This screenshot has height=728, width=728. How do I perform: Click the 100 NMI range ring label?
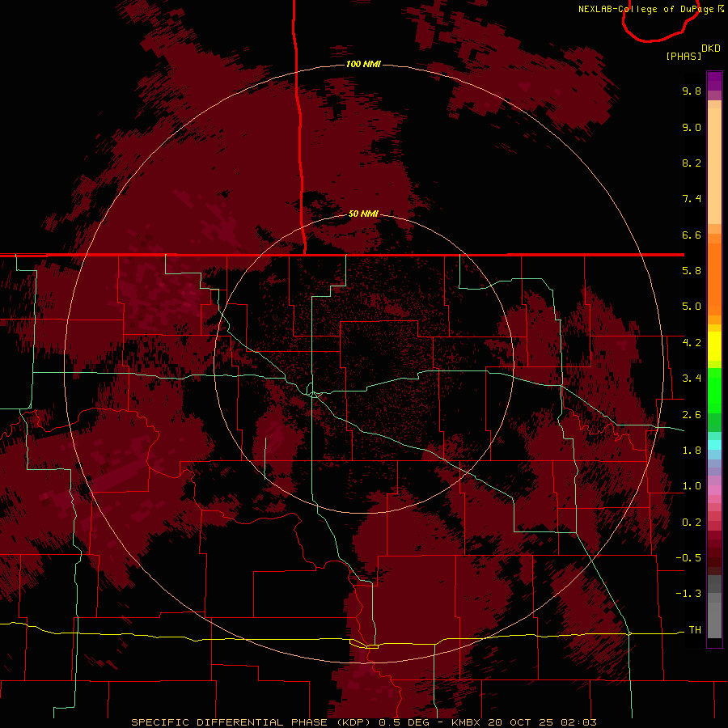[363, 64]
